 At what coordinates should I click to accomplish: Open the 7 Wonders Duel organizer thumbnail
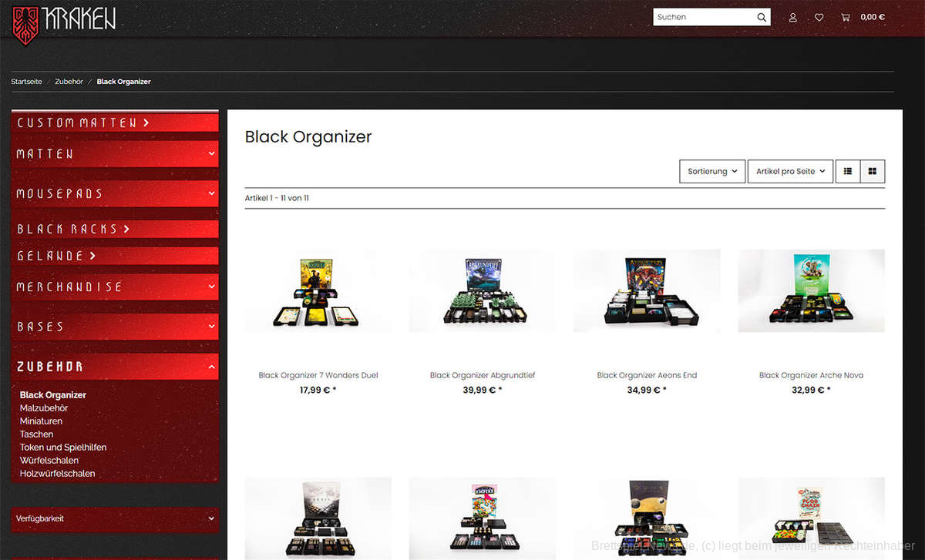coord(318,290)
